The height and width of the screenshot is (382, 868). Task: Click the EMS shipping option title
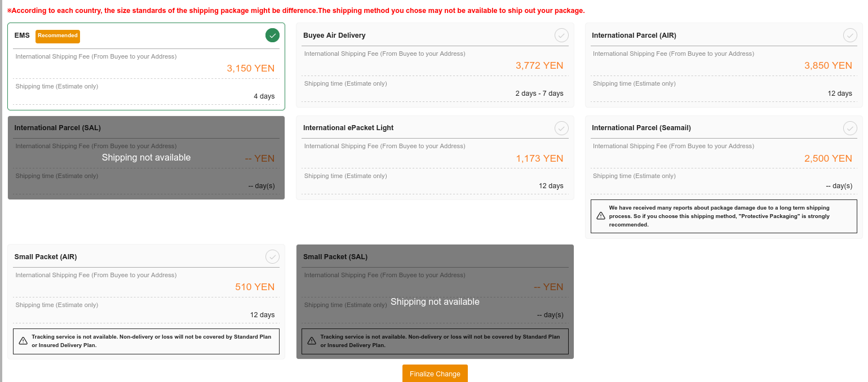coord(22,35)
